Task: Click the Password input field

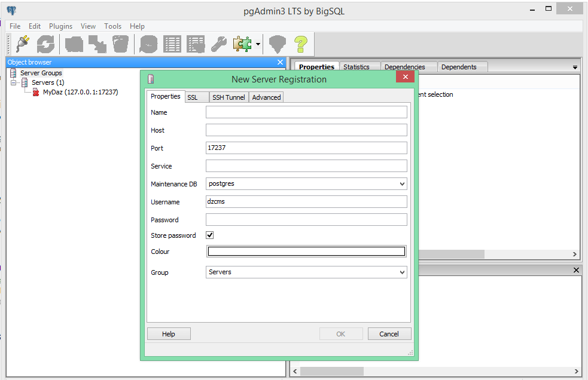Action: click(x=306, y=220)
